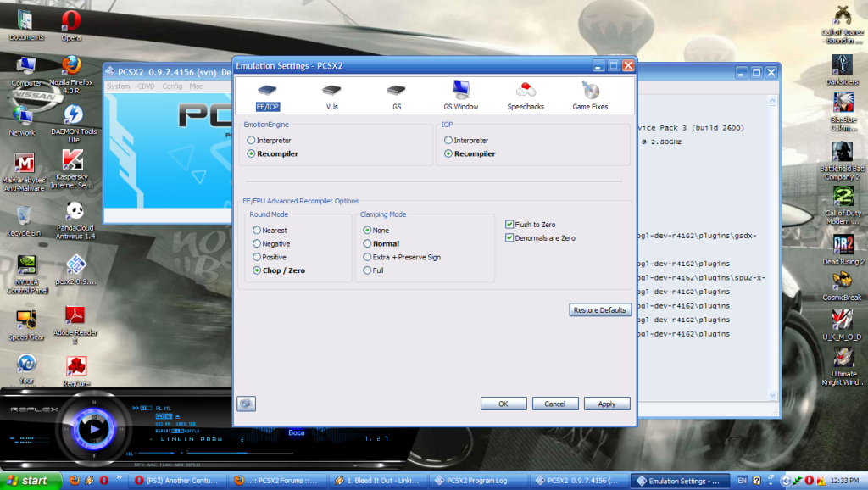Select the Documents desktop icon

pos(26,25)
